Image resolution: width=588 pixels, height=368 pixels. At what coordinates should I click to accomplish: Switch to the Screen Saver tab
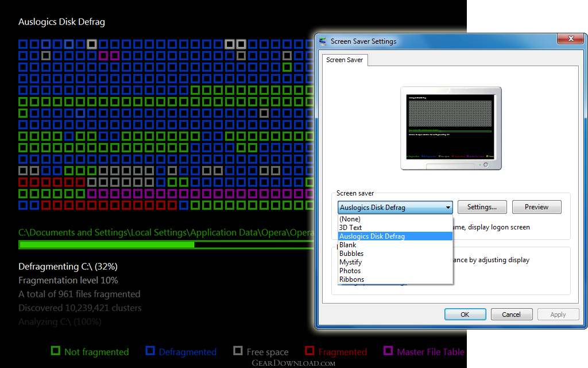pyautogui.click(x=345, y=60)
